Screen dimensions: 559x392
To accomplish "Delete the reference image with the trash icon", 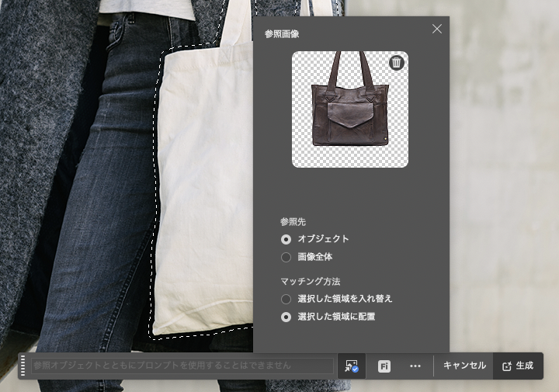I will tap(396, 63).
